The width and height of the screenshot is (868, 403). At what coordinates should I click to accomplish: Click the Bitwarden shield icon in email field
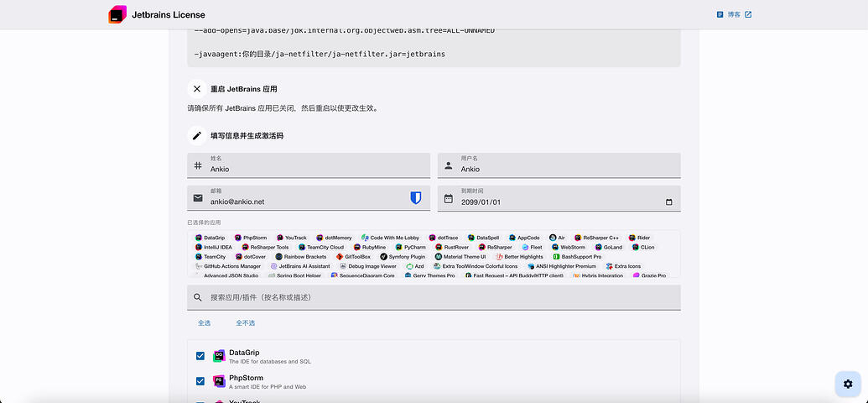click(x=416, y=198)
